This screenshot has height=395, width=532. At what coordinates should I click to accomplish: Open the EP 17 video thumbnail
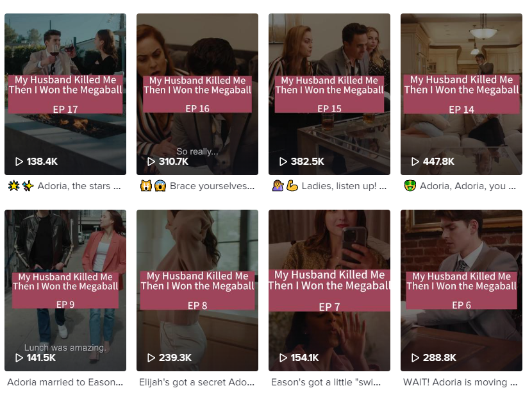tap(65, 94)
